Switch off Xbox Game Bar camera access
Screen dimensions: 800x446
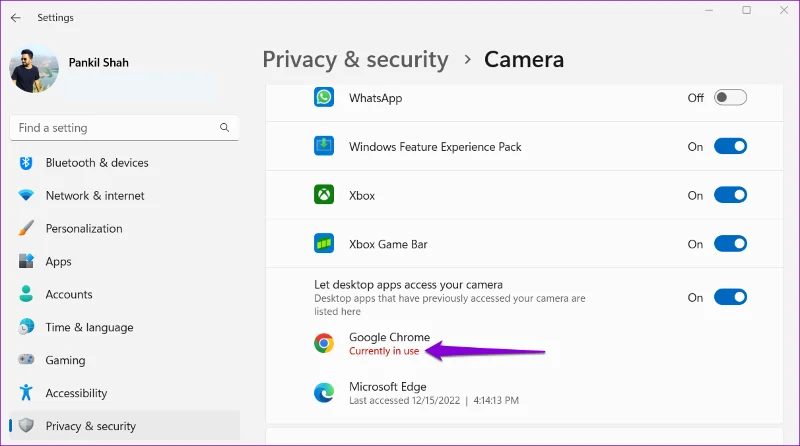[730, 244]
